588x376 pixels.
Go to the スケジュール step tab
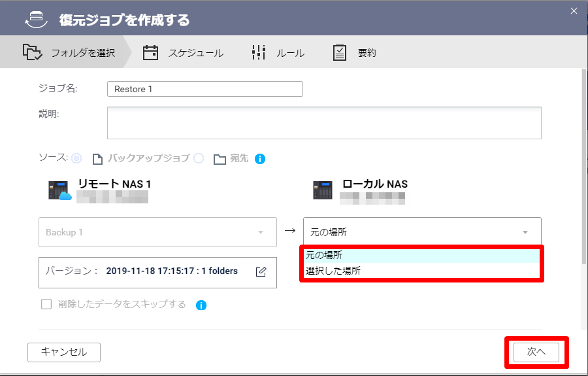[184, 53]
